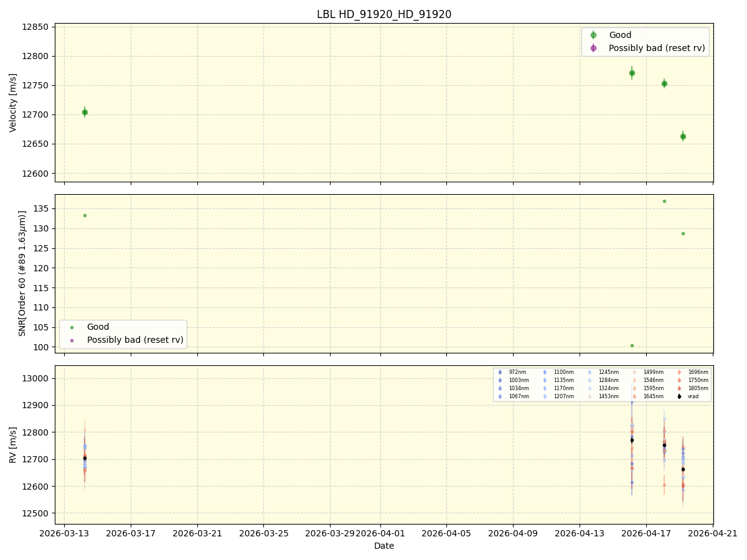Click the 1245nm legend marker
The image size is (747, 560).
pos(590,372)
